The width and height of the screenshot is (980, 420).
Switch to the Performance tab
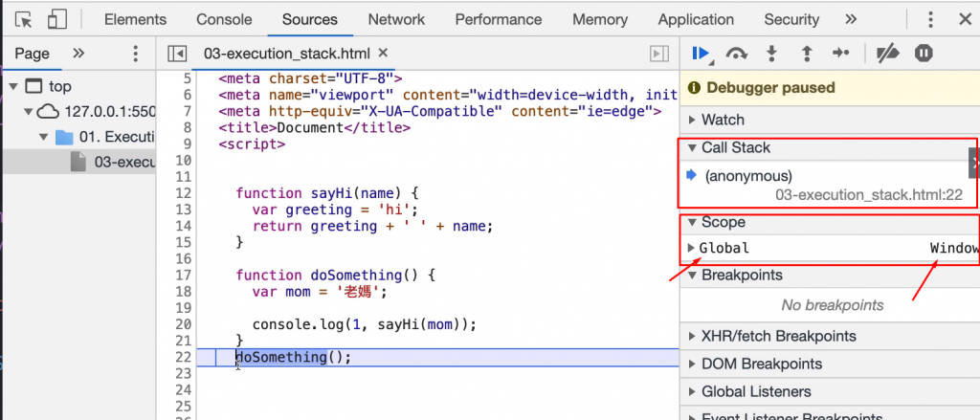[x=498, y=19]
